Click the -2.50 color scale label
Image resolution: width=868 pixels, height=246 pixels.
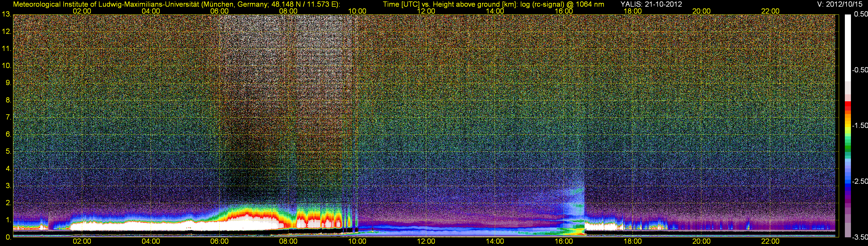(860, 181)
